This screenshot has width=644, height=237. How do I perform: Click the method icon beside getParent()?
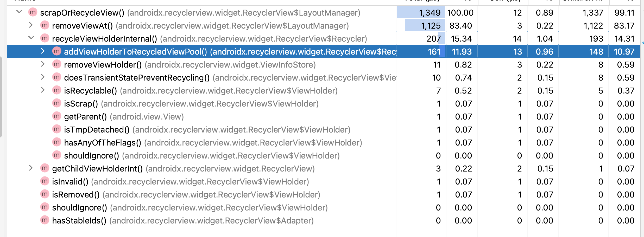click(x=57, y=116)
